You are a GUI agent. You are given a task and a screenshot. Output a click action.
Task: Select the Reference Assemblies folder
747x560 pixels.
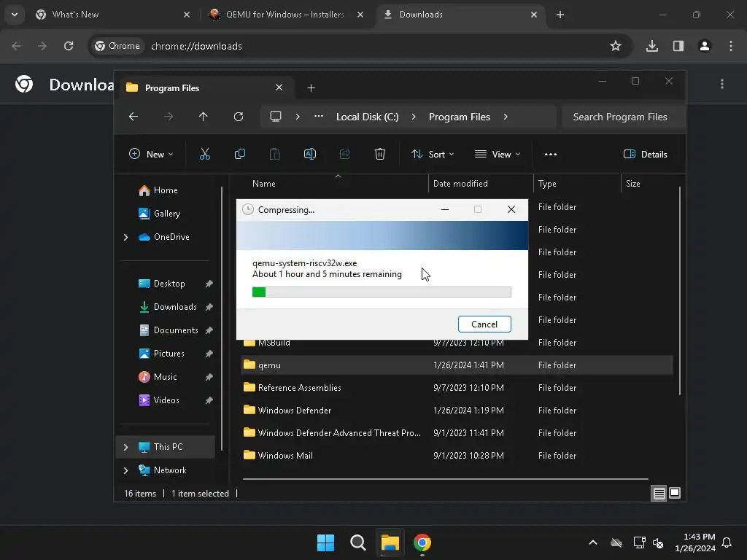[457, 388]
